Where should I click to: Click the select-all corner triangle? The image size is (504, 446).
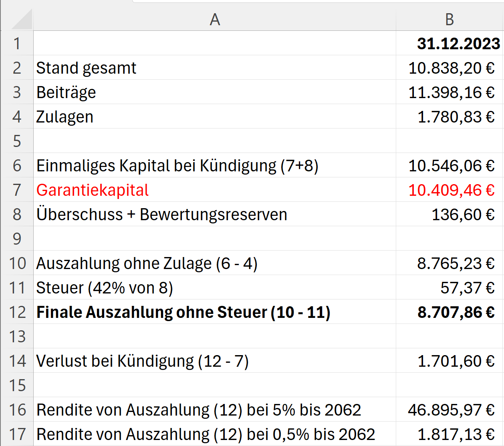pyautogui.click(x=22, y=20)
